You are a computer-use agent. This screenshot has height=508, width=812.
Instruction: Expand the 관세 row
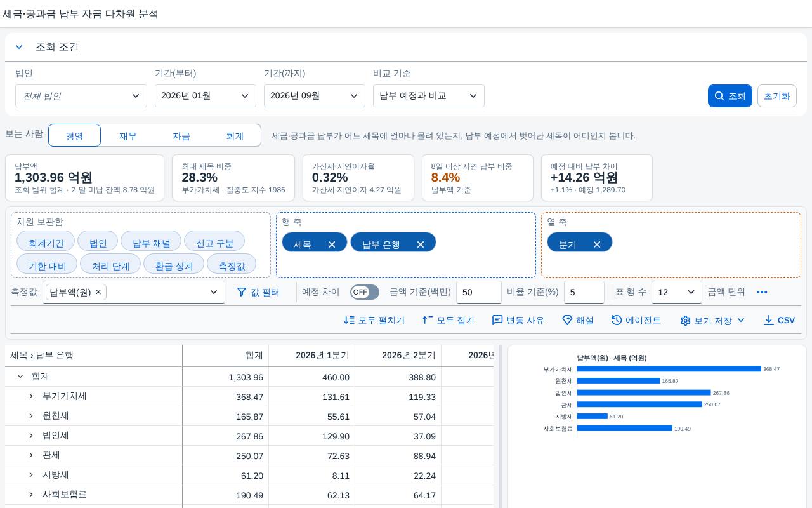click(x=31, y=455)
